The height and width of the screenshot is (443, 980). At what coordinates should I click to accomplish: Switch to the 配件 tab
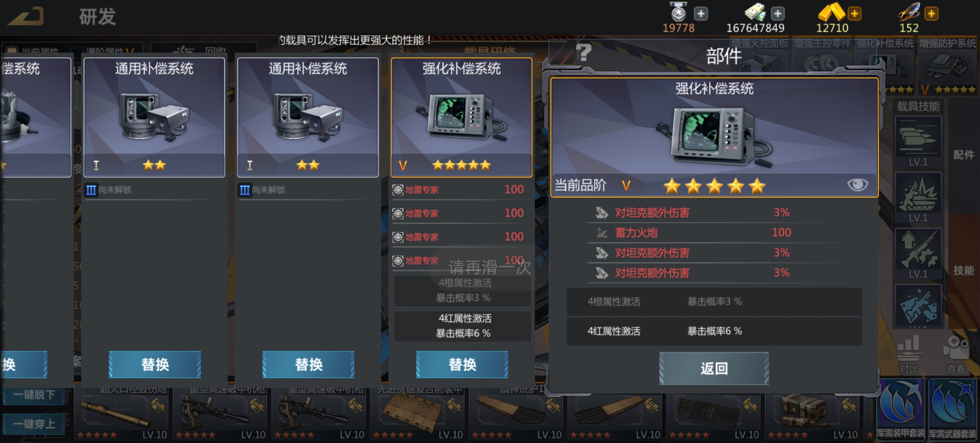pyautogui.click(x=964, y=155)
